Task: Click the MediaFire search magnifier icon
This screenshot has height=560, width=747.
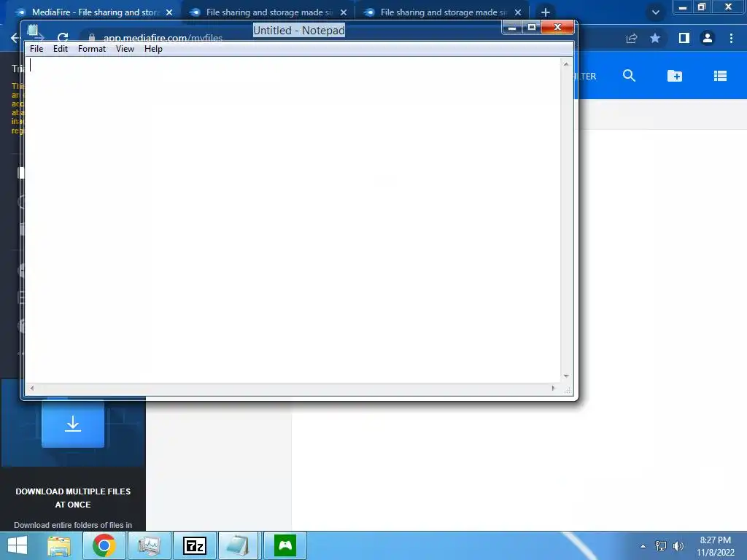Action: click(629, 76)
